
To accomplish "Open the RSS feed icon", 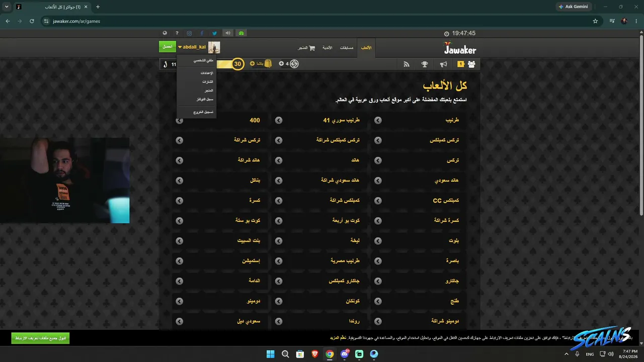I will (407, 64).
